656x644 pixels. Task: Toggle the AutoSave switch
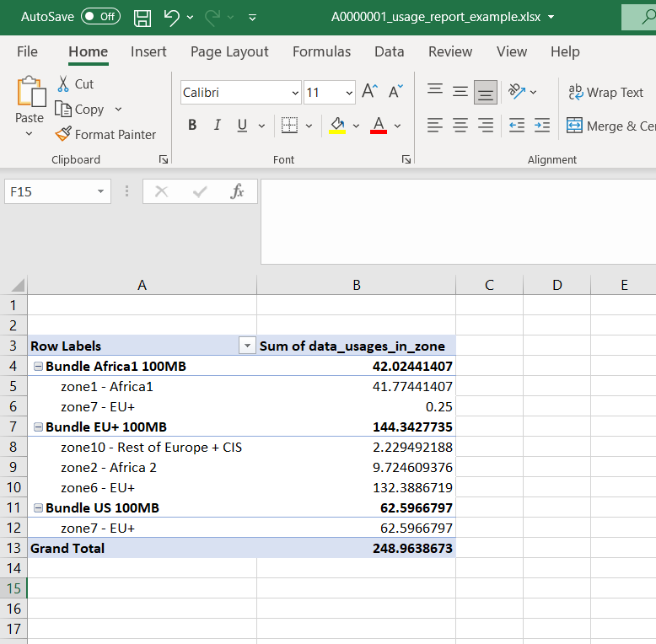(x=100, y=17)
